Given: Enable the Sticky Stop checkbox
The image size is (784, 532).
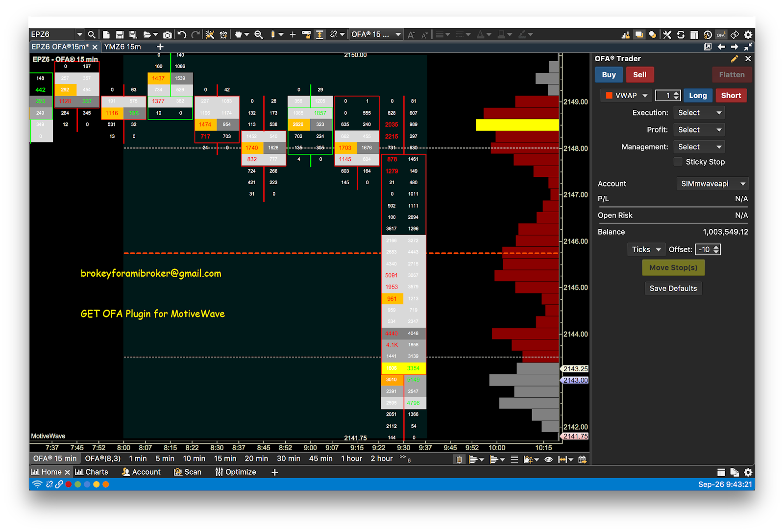Looking at the screenshot, I should (678, 162).
